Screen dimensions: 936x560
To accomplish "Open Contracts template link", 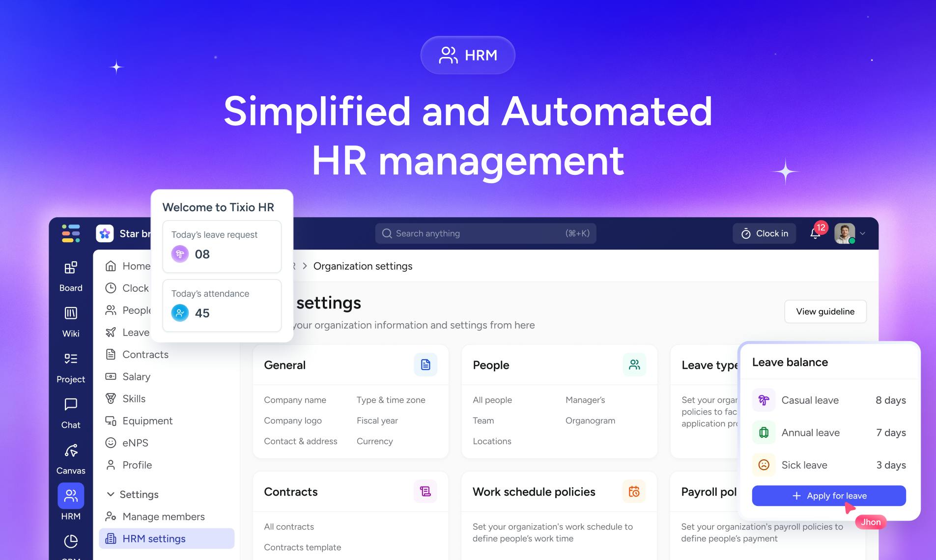I will pyautogui.click(x=302, y=547).
